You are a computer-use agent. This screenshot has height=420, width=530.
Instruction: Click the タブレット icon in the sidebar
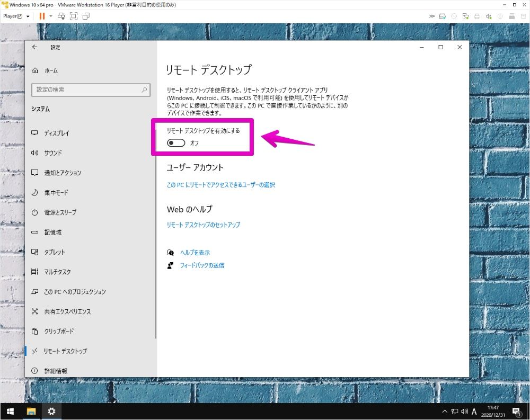tap(34, 252)
